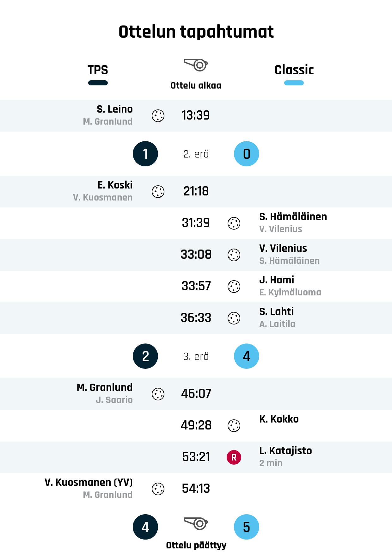The image size is (392, 556).
Task: Click the Classic final score 5 circle
Action: point(247,527)
